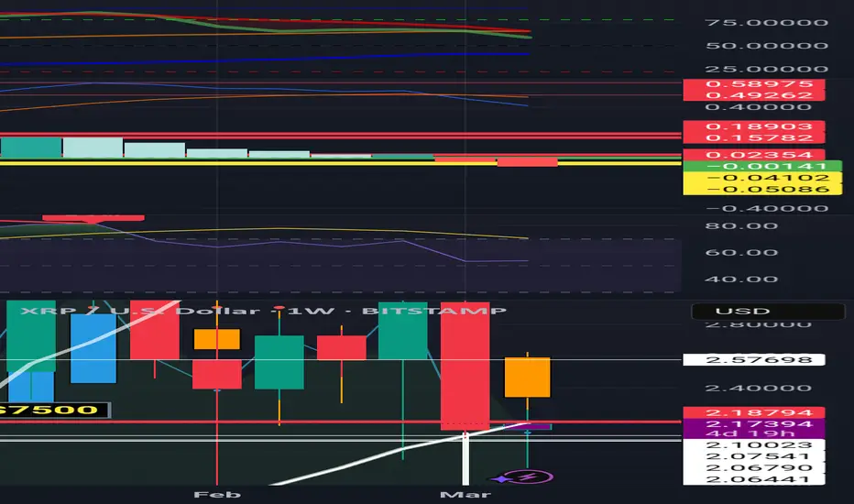The width and height of the screenshot is (854, 504).
Task: Click the yellow -0.05086 value label
Action: 762,189
